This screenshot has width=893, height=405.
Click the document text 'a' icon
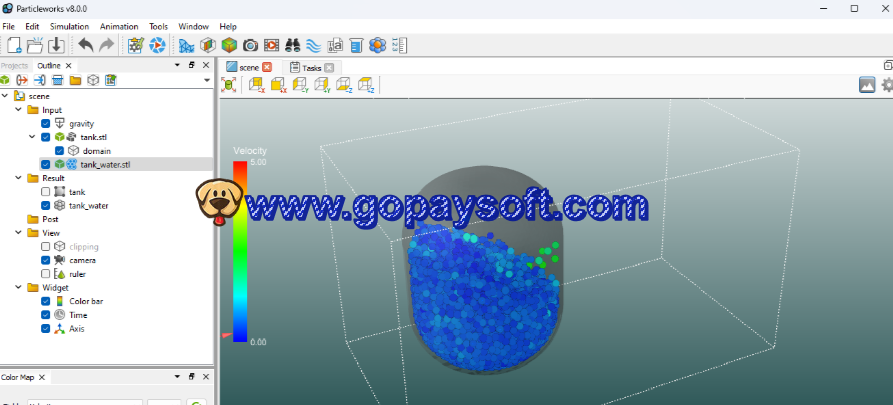pyautogui.click(x=335, y=45)
